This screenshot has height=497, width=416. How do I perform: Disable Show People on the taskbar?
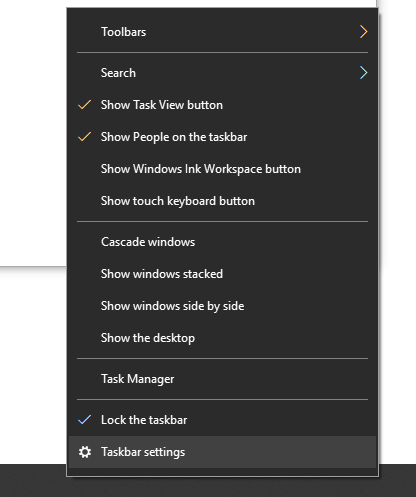click(222, 137)
